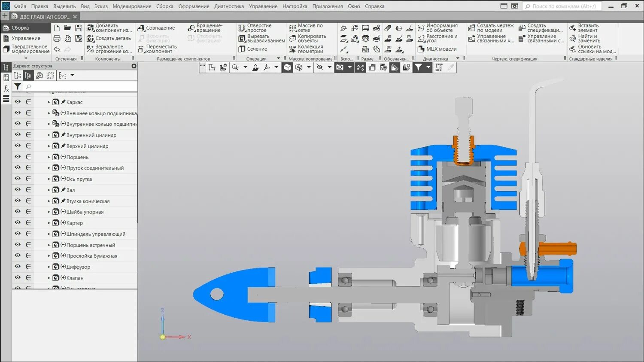
Task: Toggle visibility of Внутренний цилиндр
Action: tap(18, 135)
